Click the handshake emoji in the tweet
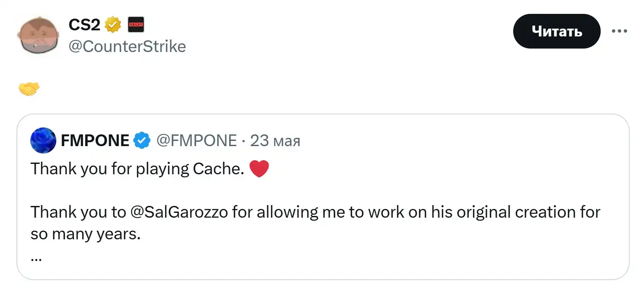Screen dimensions: 644x297 [29, 88]
